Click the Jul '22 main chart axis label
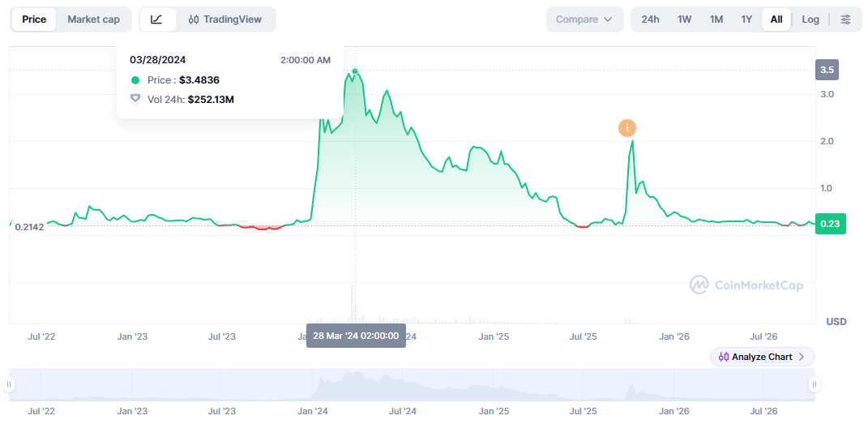The width and height of the screenshot is (868, 424). pos(41,336)
